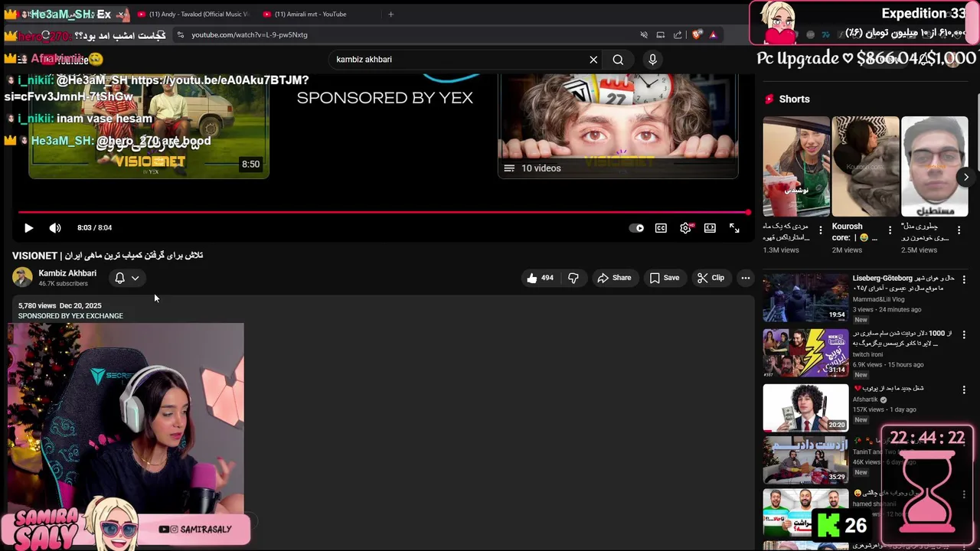Toggle the autoplay switch in the player
Screen dimensions: 980x551
pos(636,228)
